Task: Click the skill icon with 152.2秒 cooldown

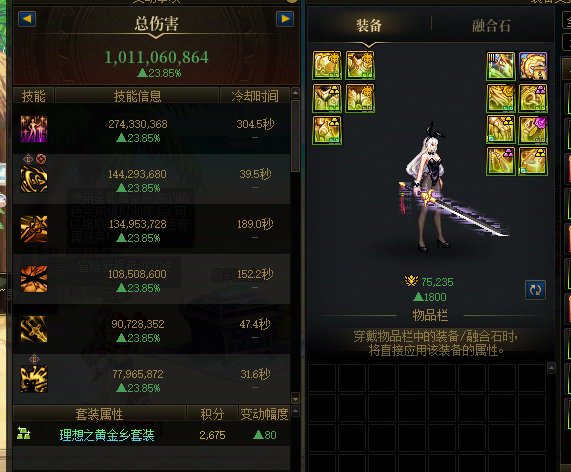Action: [x=34, y=279]
